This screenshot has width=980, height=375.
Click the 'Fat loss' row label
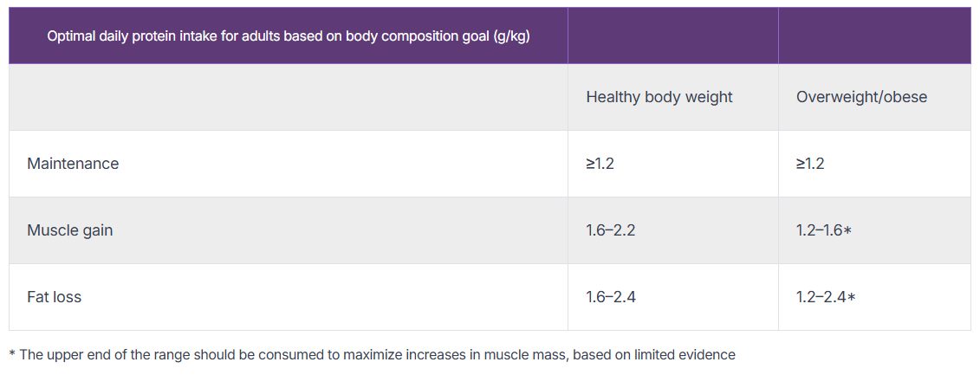click(55, 297)
